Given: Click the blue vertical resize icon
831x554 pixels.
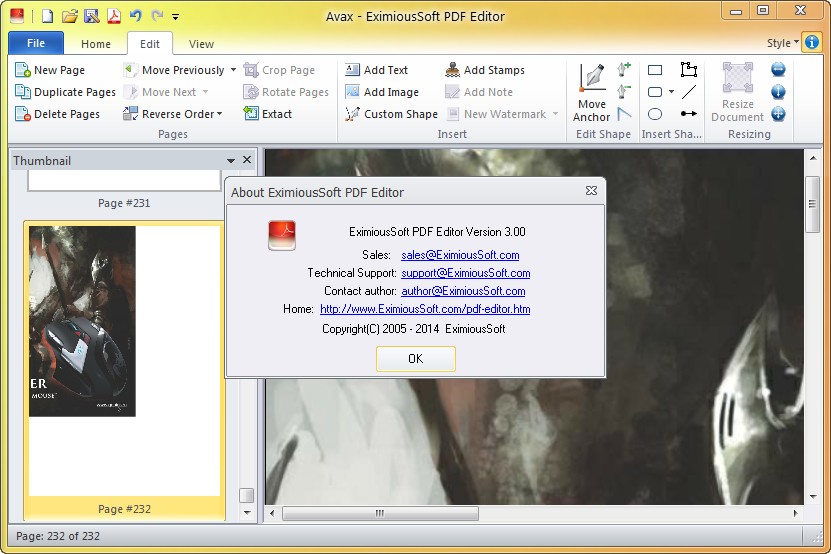Looking at the screenshot, I should point(778,92).
